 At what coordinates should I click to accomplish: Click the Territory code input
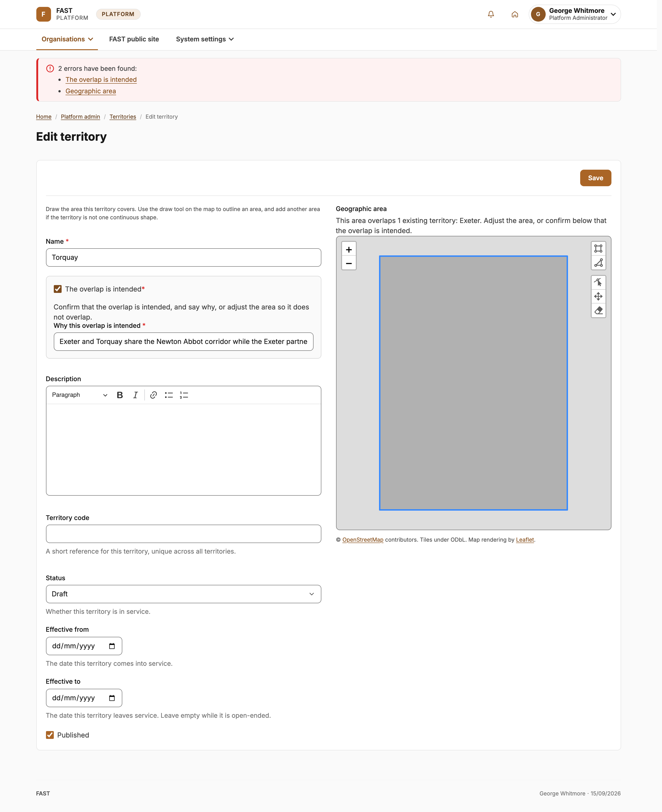click(x=183, y=534)
